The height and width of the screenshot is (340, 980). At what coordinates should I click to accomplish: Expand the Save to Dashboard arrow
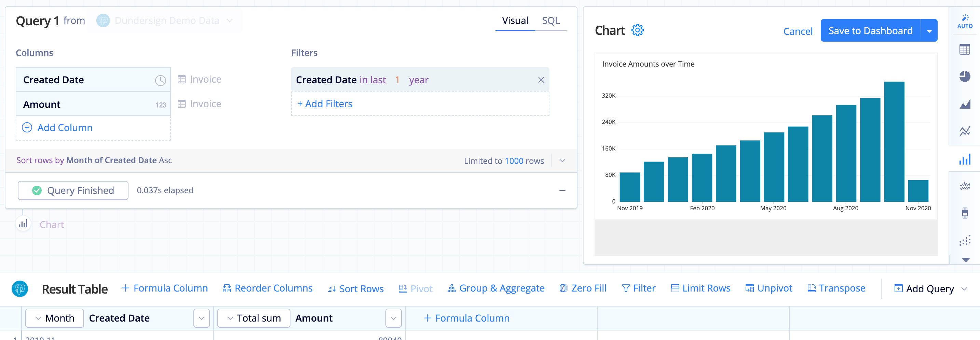(x=929, y=31)
